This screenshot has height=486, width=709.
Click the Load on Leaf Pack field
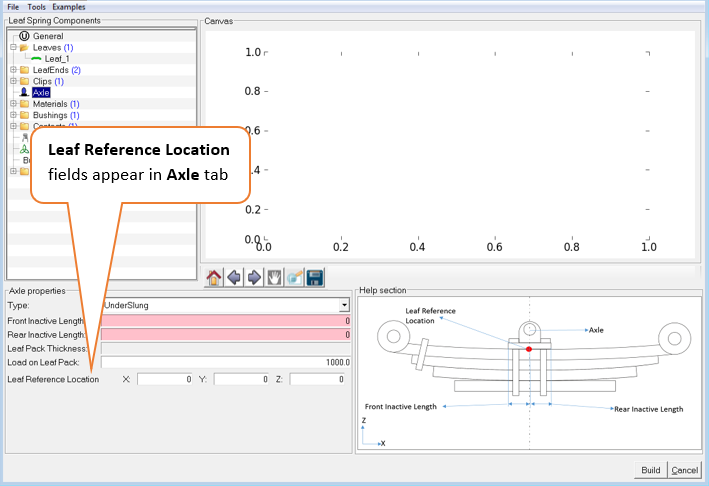pyautogui.click(x=226, y=362)
